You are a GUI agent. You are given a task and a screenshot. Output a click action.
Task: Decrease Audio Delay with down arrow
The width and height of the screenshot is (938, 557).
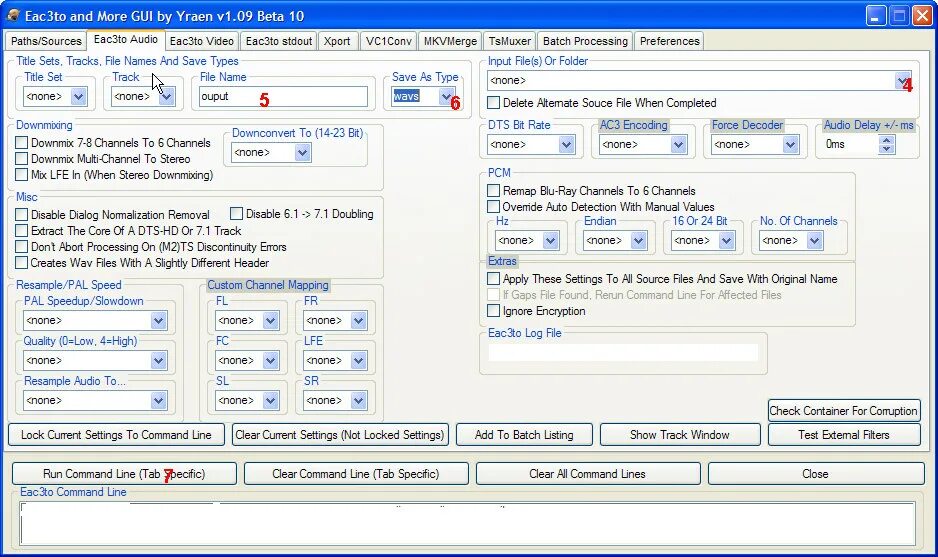click(887, 148)
